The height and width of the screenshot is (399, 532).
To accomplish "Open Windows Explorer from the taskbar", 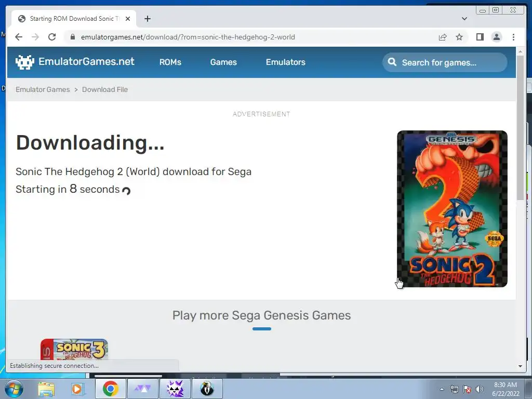I will point(46,389).
